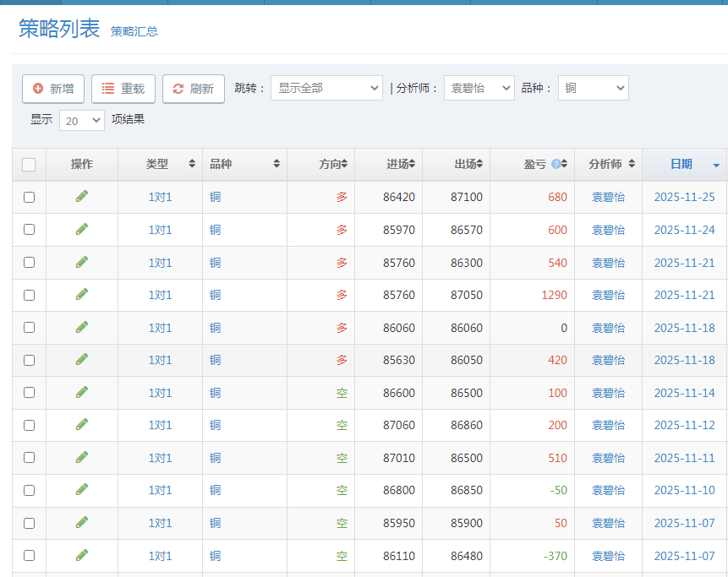Open the 显示 20 per-page selector
This screenshot has height=577, width=728.
click(81, 120)
